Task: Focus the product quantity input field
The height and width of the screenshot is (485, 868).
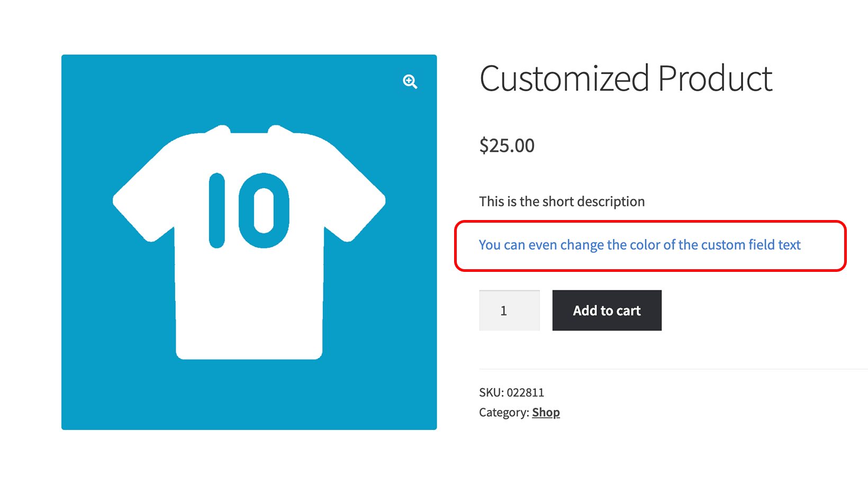Action: point(509,310)
